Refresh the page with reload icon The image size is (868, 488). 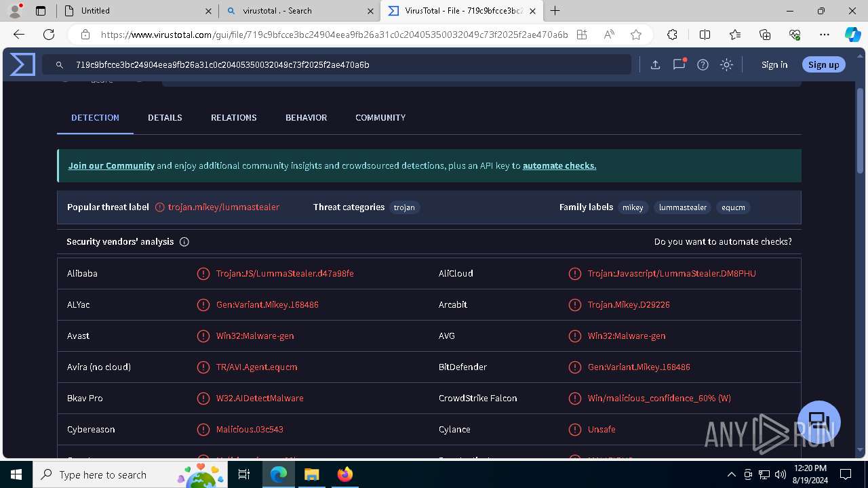pyautogui.click(x=49, y=35)
